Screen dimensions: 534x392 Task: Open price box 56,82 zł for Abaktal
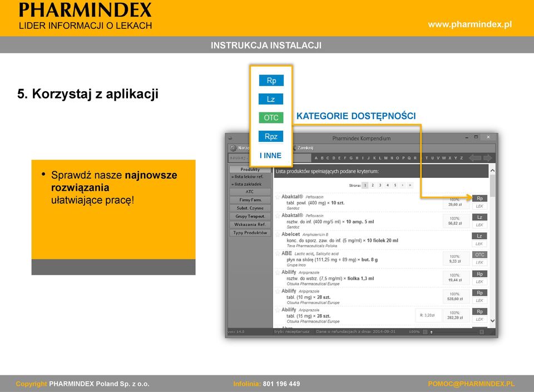pos(456,221)
